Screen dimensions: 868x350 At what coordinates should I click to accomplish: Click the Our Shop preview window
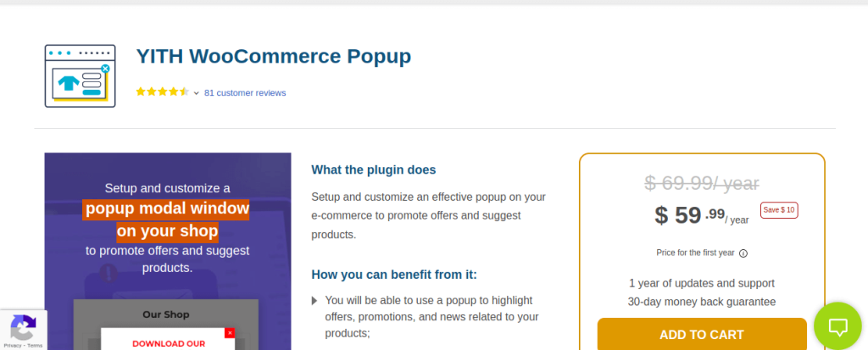[x=166, y=325]
